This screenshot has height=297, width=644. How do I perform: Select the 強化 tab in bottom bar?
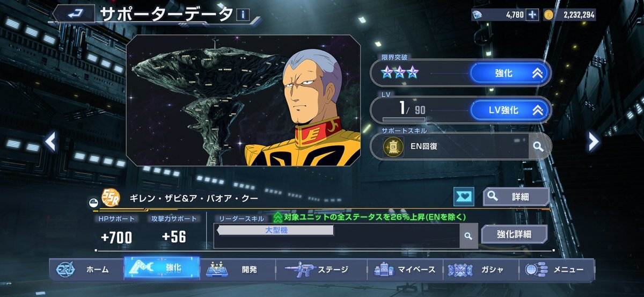point(162,268)
